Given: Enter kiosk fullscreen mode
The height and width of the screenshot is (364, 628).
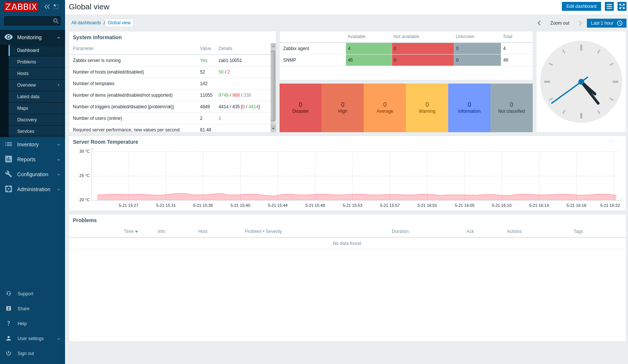Looking at the screenshot, I should point(622,6).
